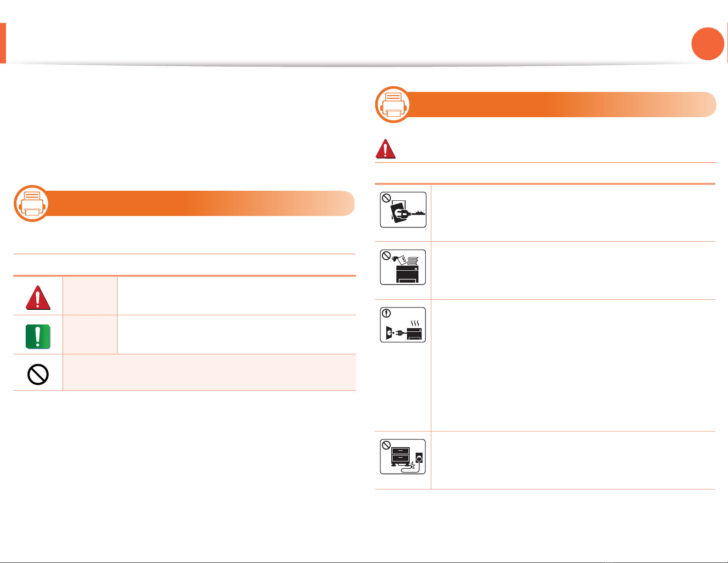Click description cell beside furniture cord pictogram

pyautogui.click(x=573, y=460)
